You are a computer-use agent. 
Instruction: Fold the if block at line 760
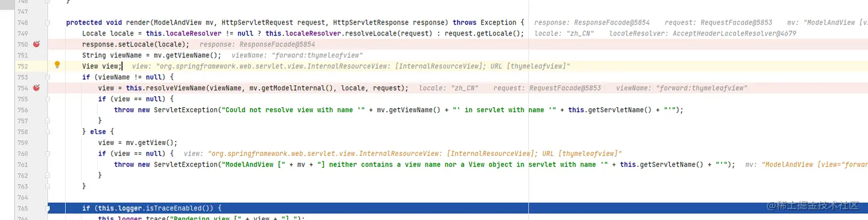tap(48, 154)
